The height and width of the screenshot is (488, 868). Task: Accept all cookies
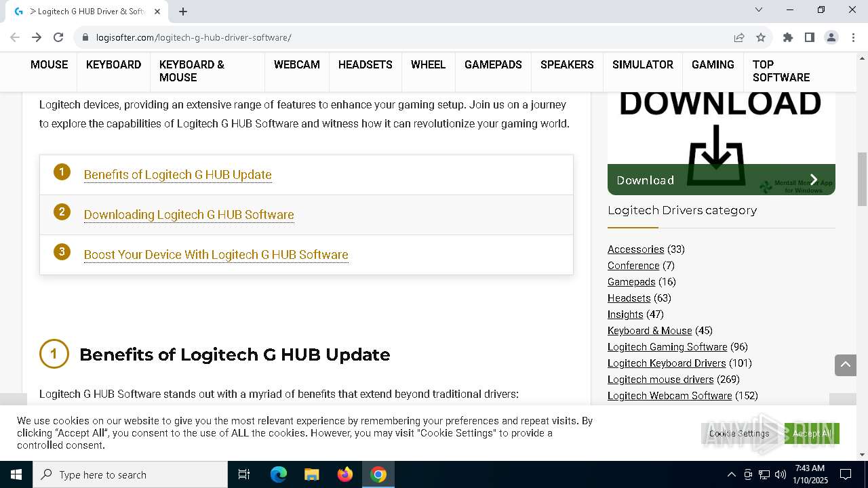click(812, 433)
